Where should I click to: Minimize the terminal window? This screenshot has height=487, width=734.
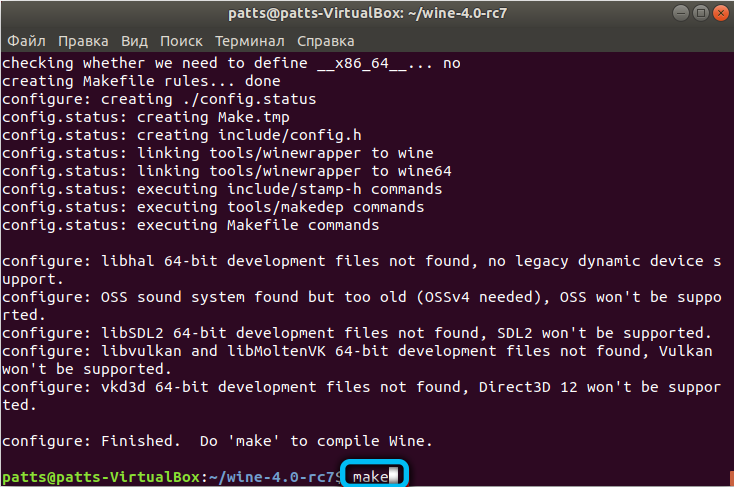click(681, 13)
